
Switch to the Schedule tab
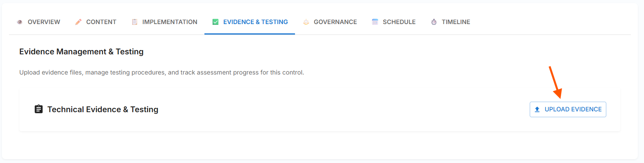pyautogui.click(x=399, y=22)
